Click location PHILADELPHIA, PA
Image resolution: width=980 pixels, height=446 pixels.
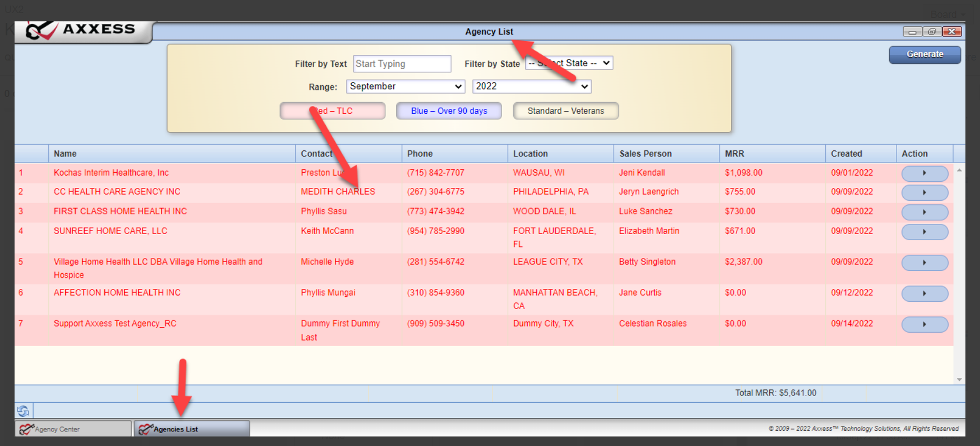(x=551, y=192)
